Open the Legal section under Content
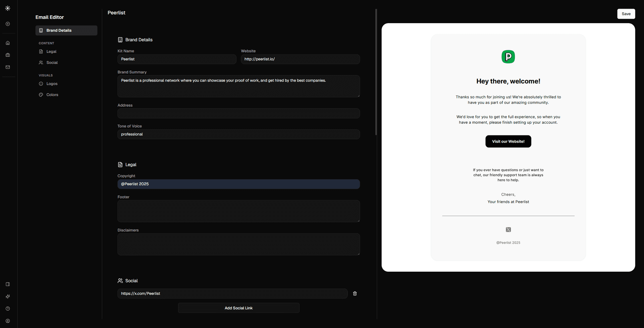644x328 pixels. pyautogui.click(x=51, y=51)
